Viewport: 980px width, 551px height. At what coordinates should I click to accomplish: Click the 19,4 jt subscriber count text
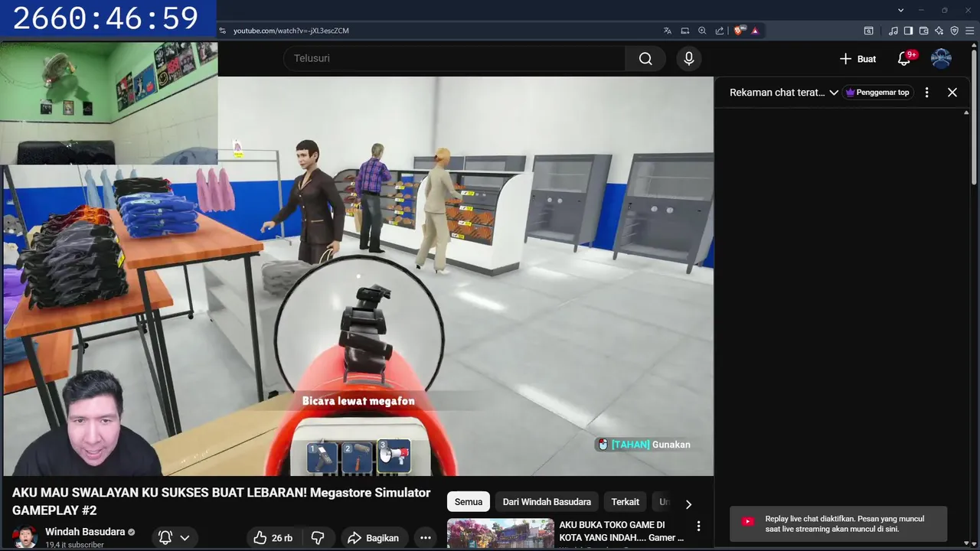[x=74, y=545]
